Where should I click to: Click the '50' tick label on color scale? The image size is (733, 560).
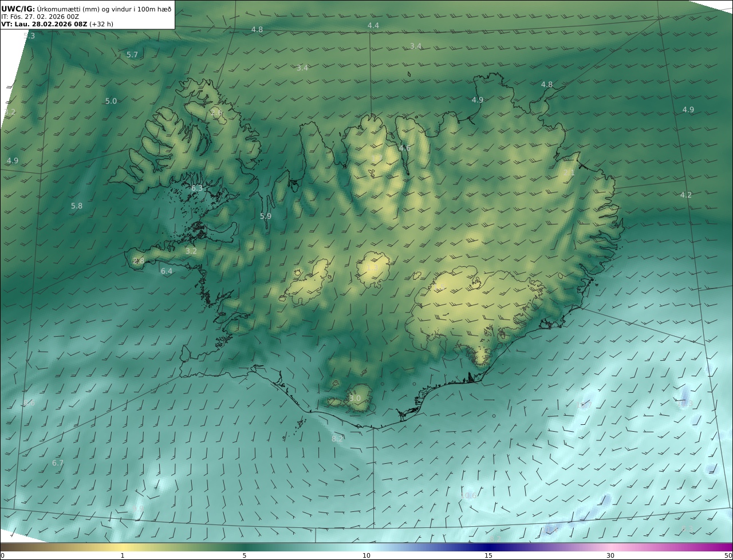coord(728,555)
